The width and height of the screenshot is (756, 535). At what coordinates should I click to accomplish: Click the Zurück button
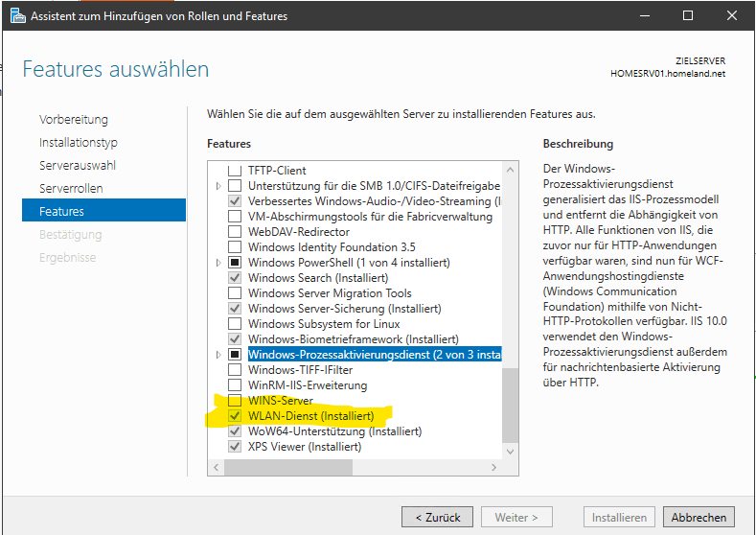pos(437,517)
